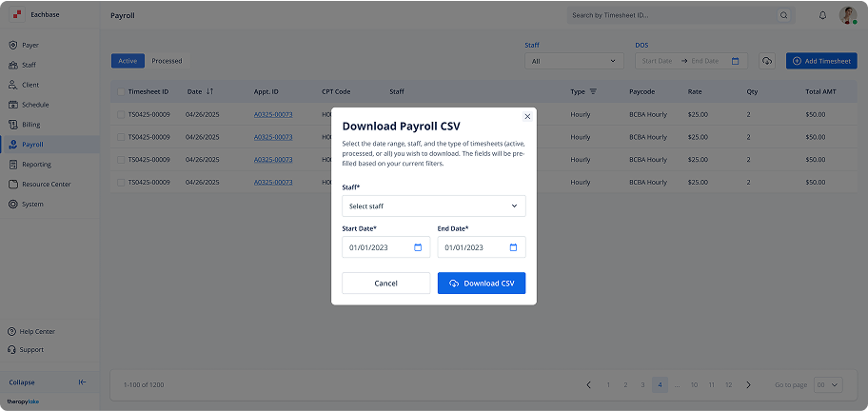Open the Staff filter dropdown showing All

(574, 61)
